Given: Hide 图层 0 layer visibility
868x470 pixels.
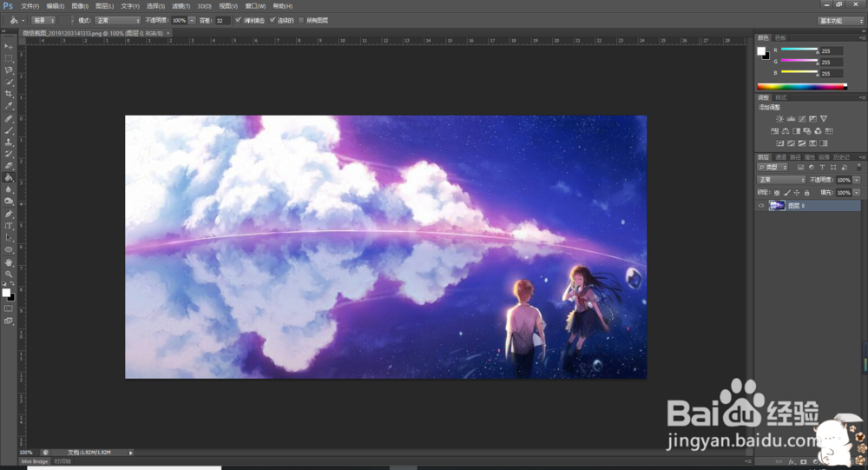Looking at the screenshot, I should tap(761, 206).
